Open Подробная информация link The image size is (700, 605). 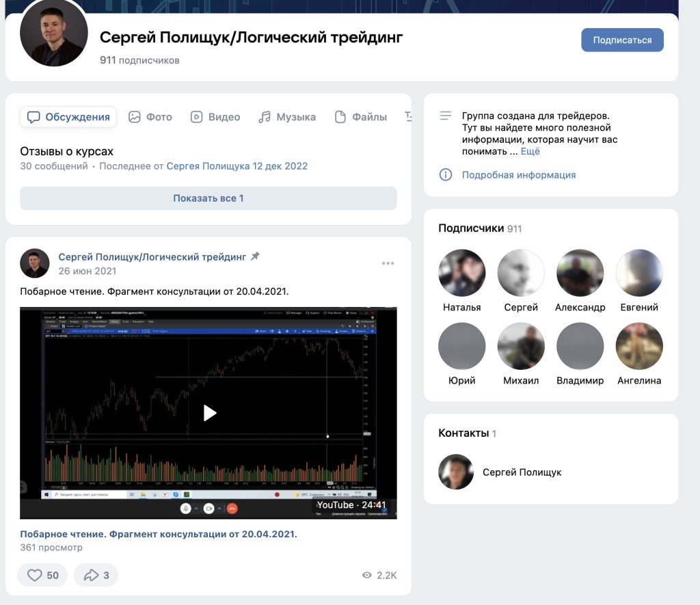coord(518,175)
